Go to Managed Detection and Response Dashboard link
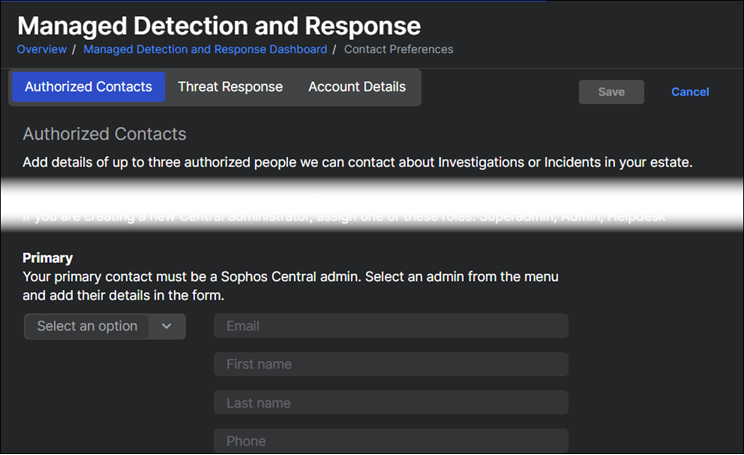Screen dimensions: 744x455 204,49
